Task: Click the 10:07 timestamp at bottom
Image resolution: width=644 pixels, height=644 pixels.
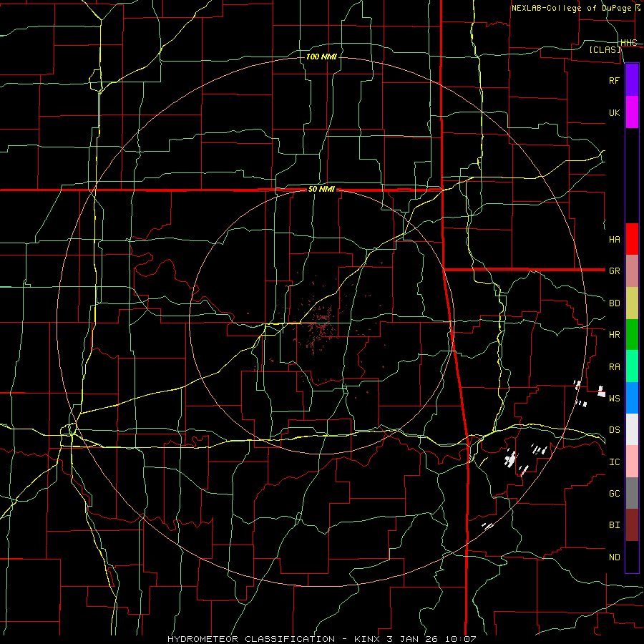Action: pos(462,639)
